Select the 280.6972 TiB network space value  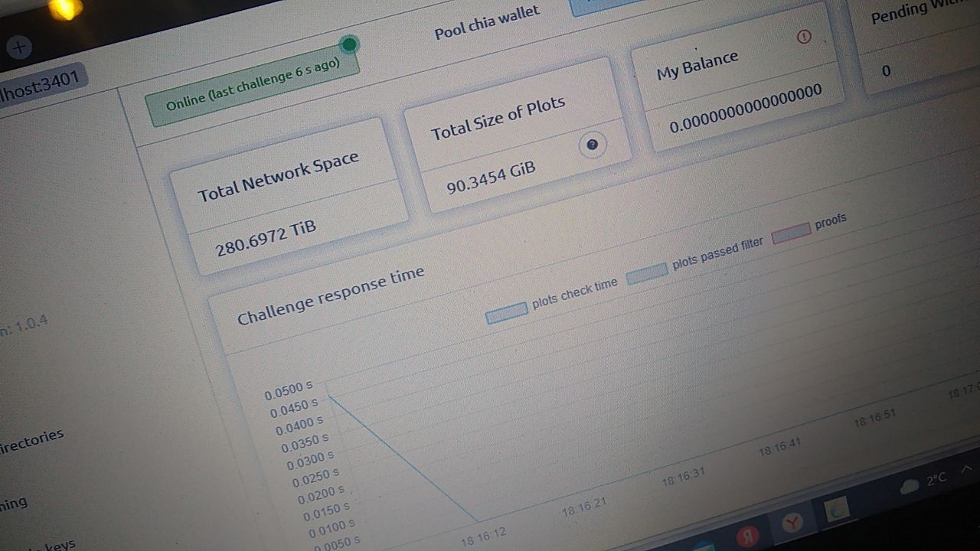click(x=266, y=238)
